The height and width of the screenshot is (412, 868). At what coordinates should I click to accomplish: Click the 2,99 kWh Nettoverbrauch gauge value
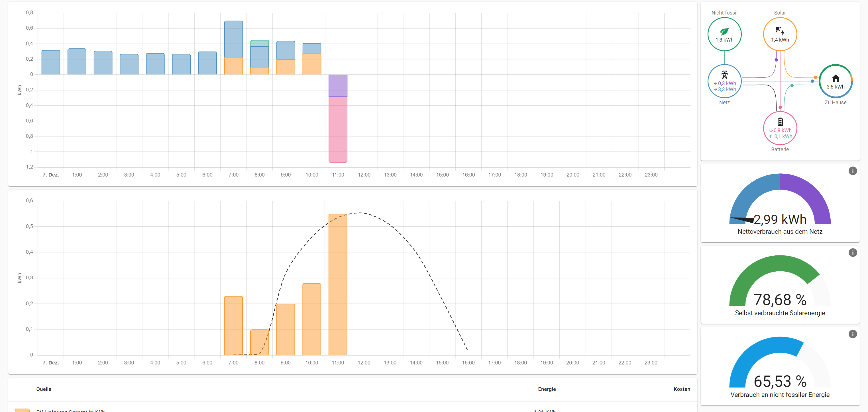point(780,220)
